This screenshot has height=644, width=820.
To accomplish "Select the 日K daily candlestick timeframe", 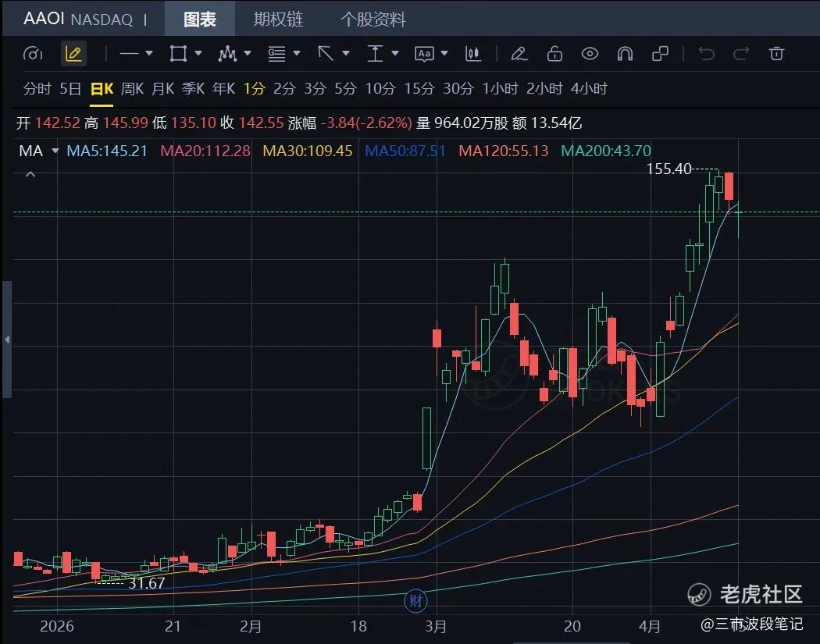I will click(102, 89).
